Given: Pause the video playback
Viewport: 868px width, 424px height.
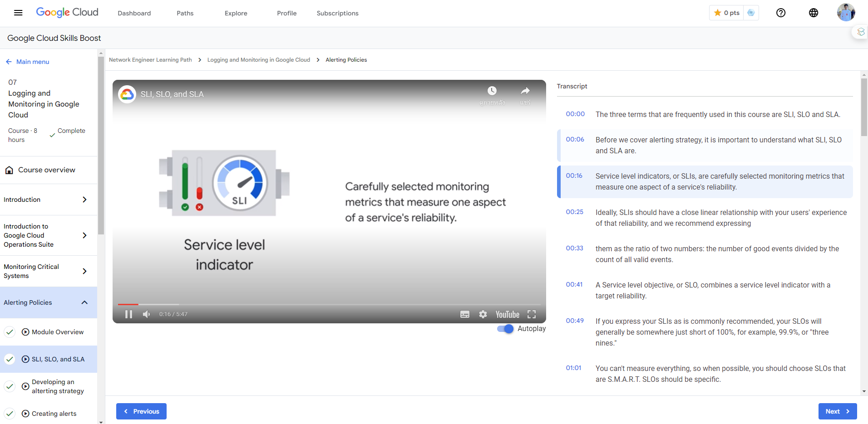Looking at the screenshot, I should pos(128,314).
